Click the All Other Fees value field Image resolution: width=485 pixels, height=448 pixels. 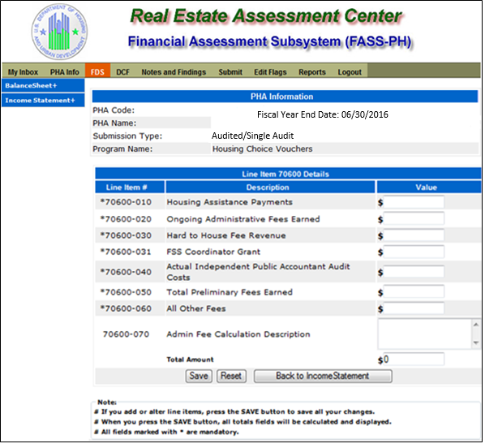pyautogui.click(x=414, y=308)
